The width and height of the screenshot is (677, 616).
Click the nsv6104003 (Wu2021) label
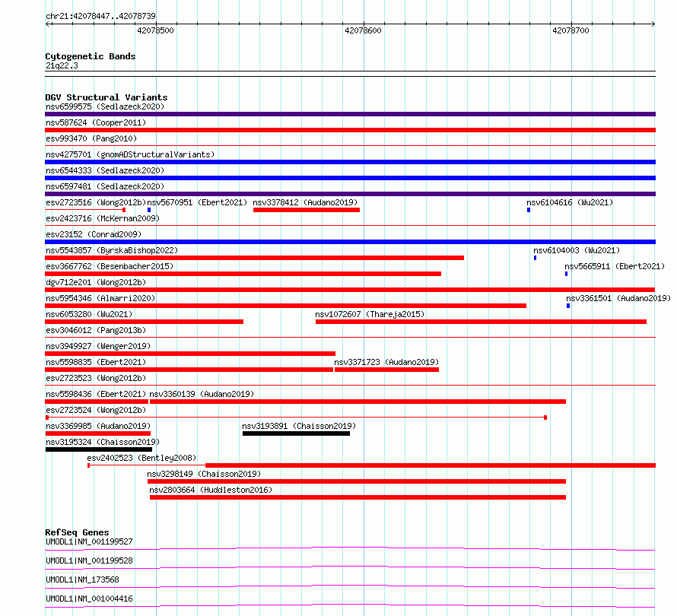tap(577, 250)
